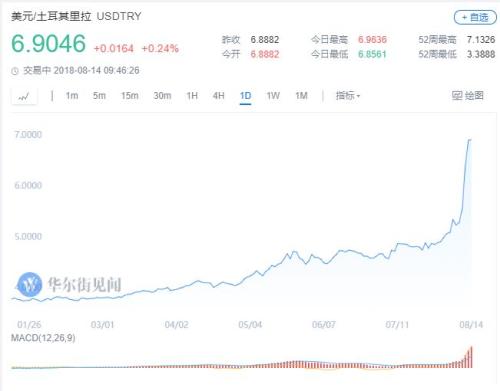
Task: Click the MACD(12,26,9) indicator label
Action: coord(43,338)
